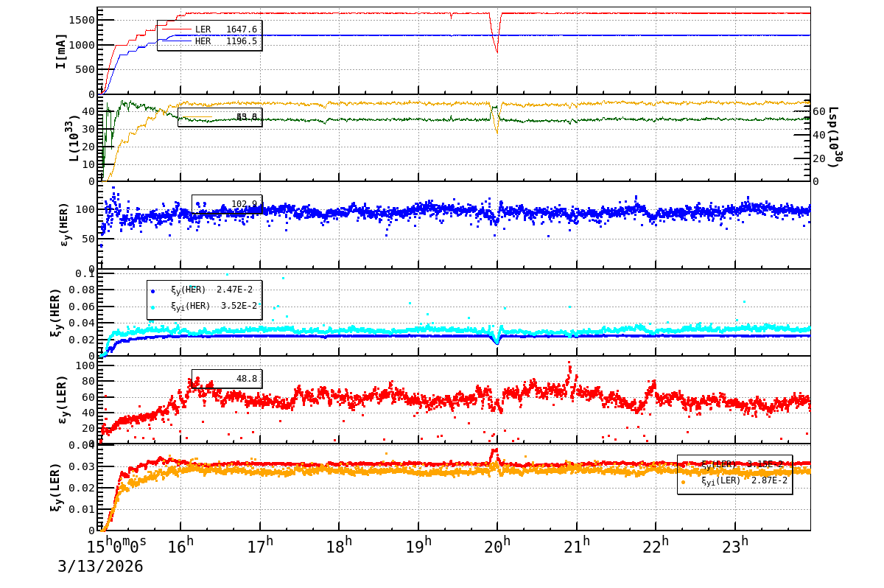Select the εy(LER) y-axis label
The height and width of the screenshot is (588, 884).
(63, 399)
